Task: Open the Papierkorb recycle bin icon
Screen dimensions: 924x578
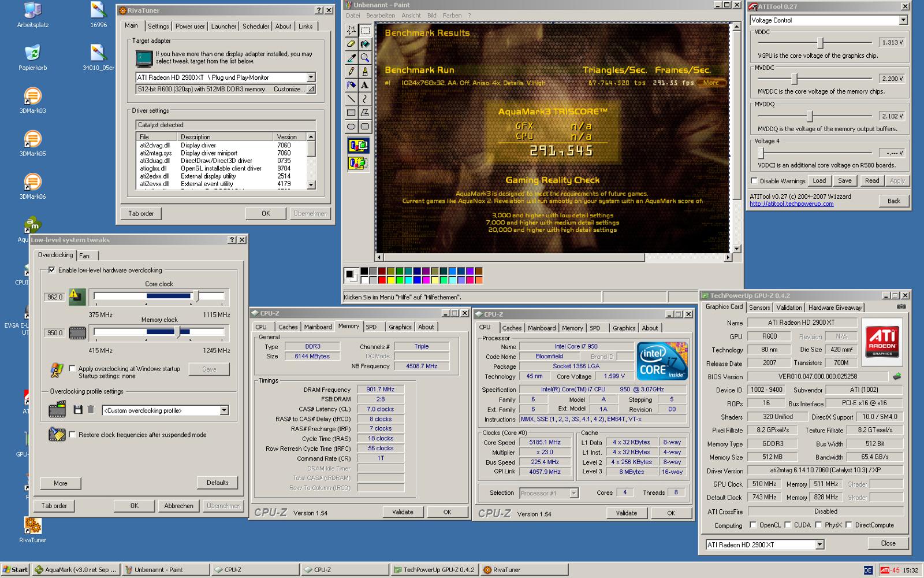Action: pos(33,57)
